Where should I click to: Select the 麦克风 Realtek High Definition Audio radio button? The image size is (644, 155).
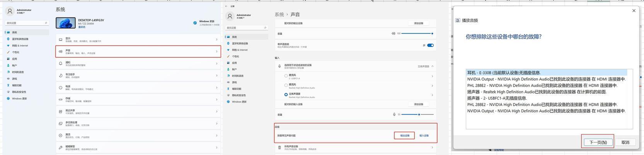[286, 85]
